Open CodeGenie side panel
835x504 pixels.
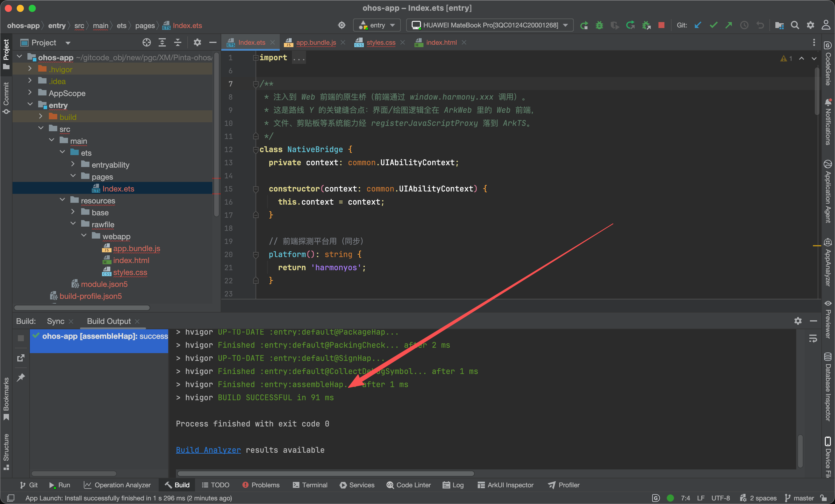828,64
